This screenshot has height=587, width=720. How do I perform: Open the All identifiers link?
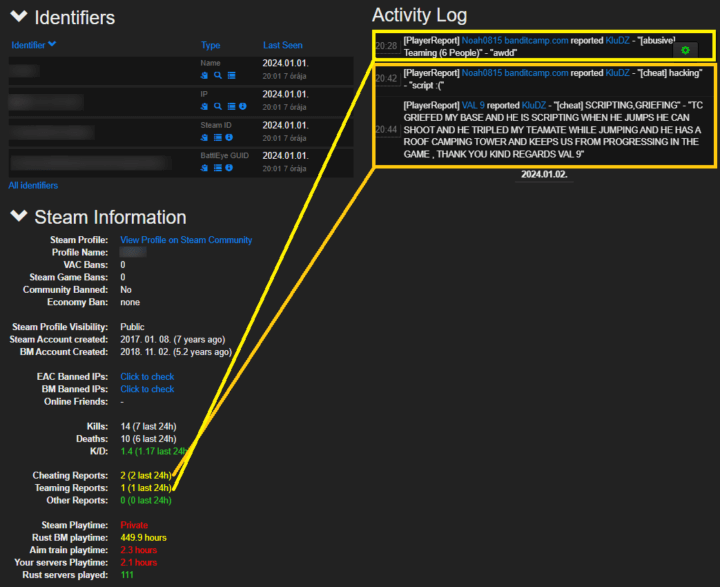(33, 186)
